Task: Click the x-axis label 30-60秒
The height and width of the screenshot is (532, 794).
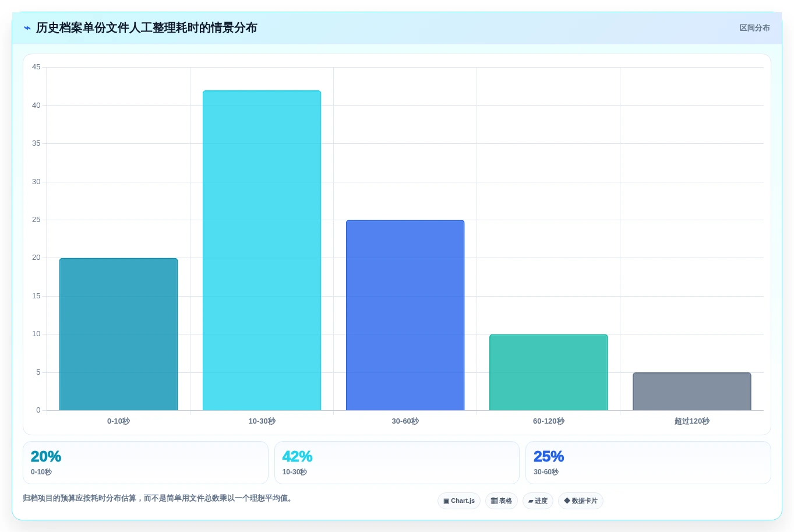Action: click(405, 421)
